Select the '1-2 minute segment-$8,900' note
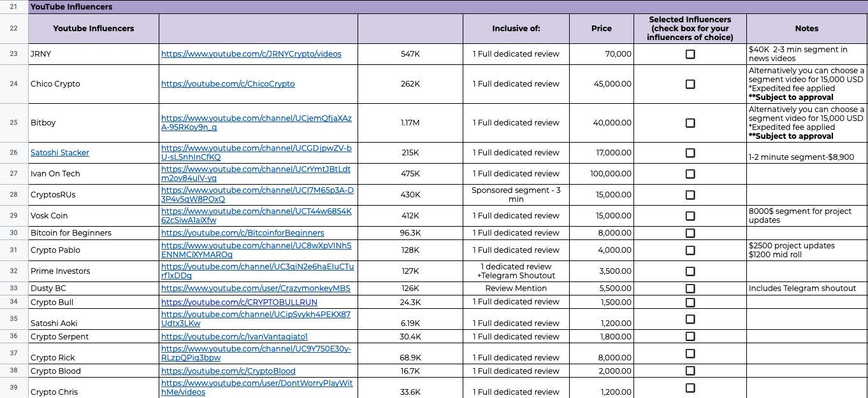 pyautogui.click(x=807, y=153)
